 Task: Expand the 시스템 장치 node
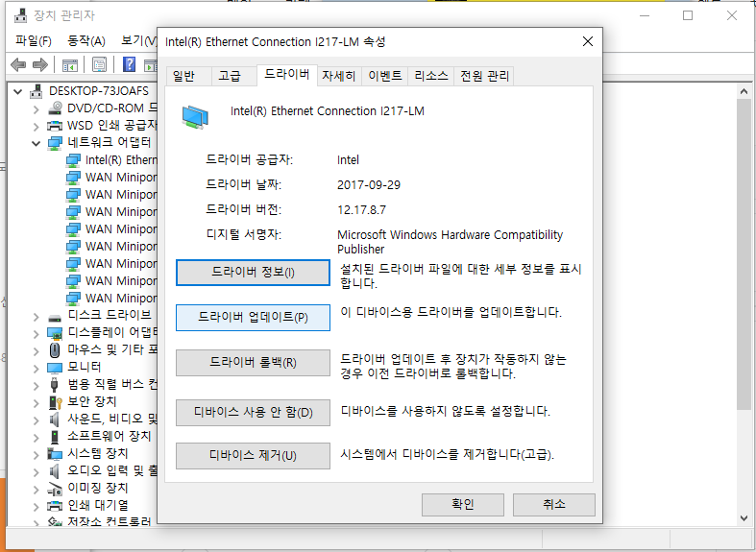pos(37,455)
